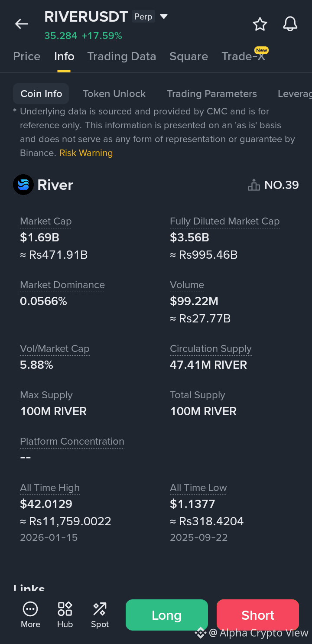Image resolution: width=312 pixels, height=644 pixels.
Task: Select the Coin Info sub-tab
Action: pyautogui.click(x=41, y=94)
